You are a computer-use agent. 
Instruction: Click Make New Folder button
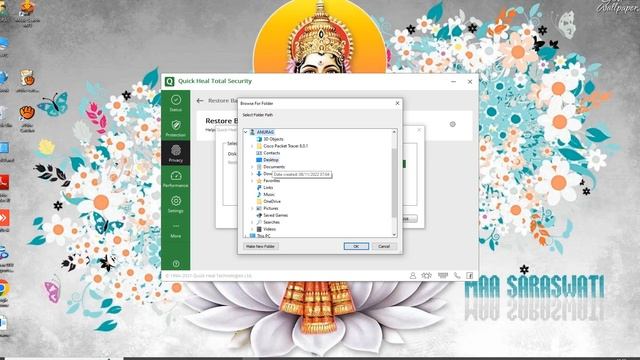coord(260,246)
